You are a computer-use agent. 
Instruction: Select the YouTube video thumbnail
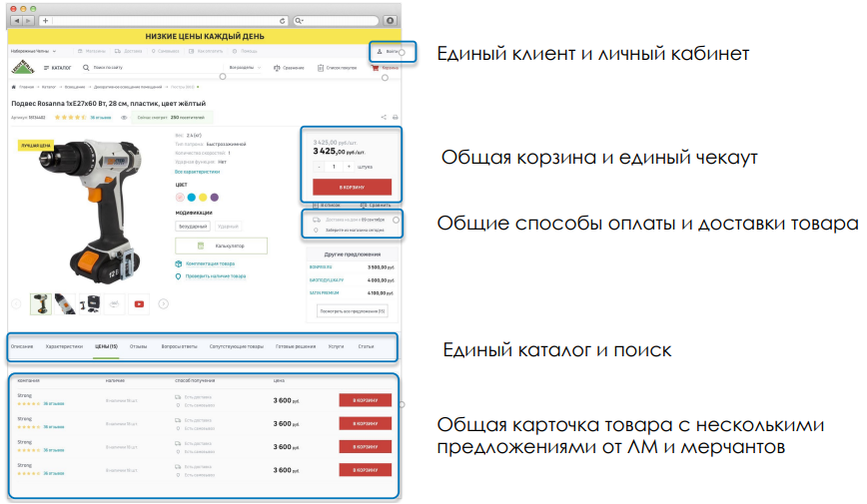click(139, 303)
